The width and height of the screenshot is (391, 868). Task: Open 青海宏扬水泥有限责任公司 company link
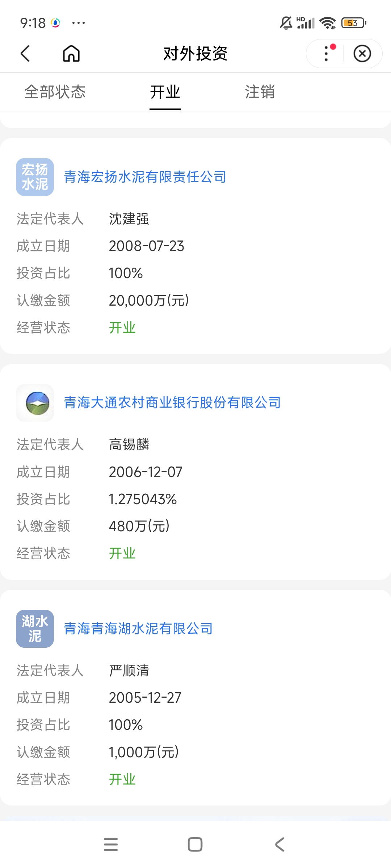click(x=145, y=177)
